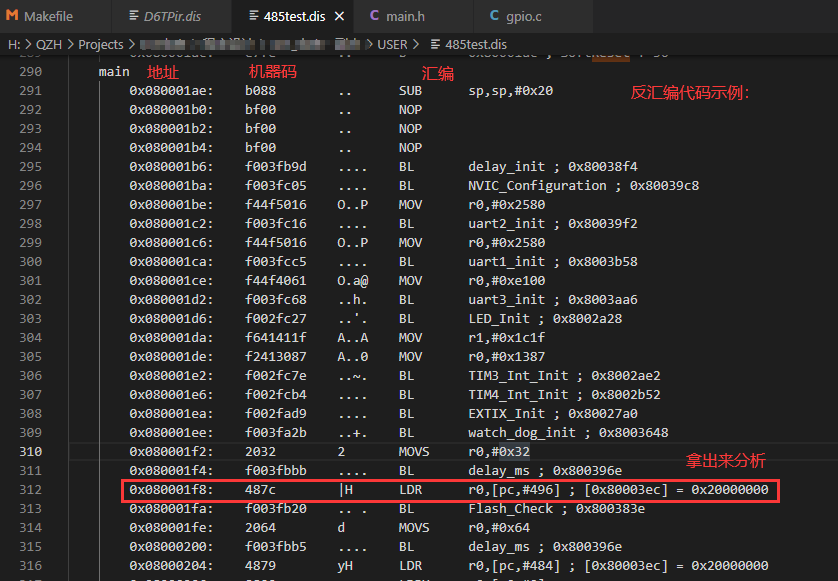This screenshot has height=581, width=838.
Task: Click the SUB instruction mnemonic
Action: (410, 91)
